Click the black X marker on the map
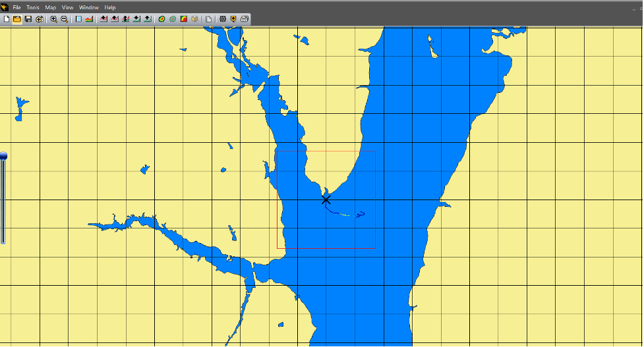Viewport: 644px width, 347px height. tap(326, 200)
